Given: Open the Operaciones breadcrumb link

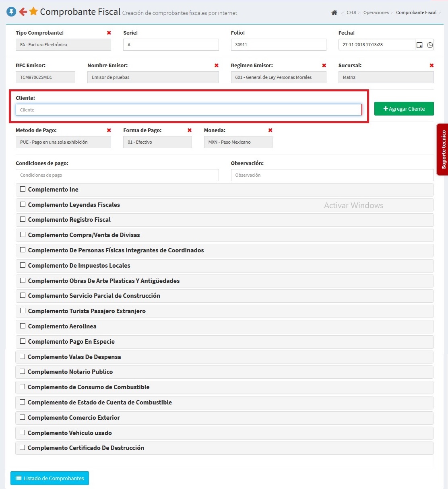Looking at the screenshot, I should tap(376, 12).
